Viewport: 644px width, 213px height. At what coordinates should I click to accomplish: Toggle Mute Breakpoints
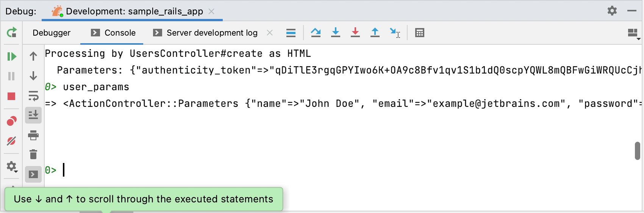(12, 141)
